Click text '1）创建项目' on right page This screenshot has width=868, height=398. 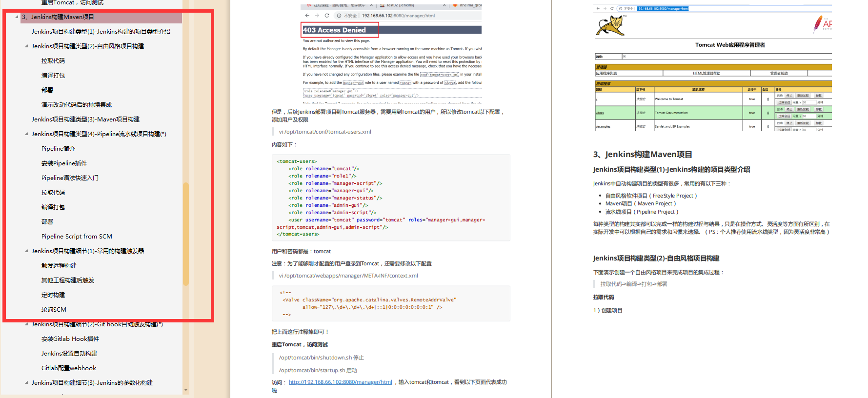607,310
